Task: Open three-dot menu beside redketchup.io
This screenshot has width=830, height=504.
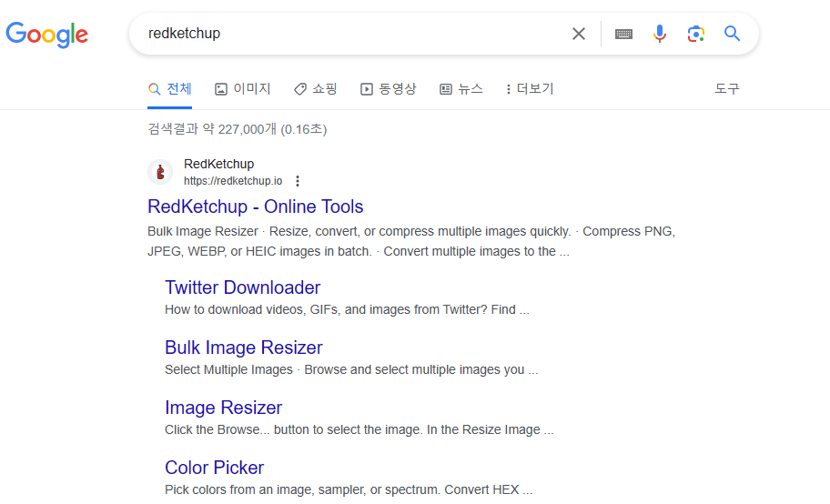Action: [298, 181]
